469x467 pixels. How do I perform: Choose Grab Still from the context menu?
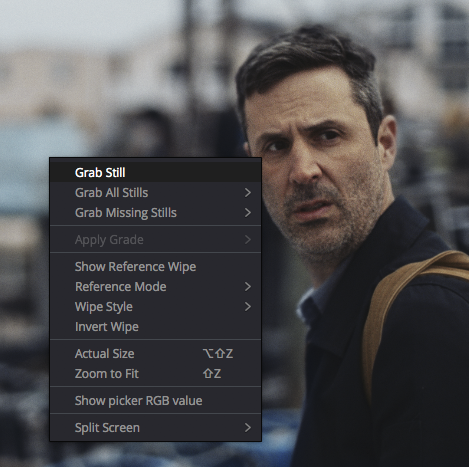pyautogui.click(x=155, y=173)
